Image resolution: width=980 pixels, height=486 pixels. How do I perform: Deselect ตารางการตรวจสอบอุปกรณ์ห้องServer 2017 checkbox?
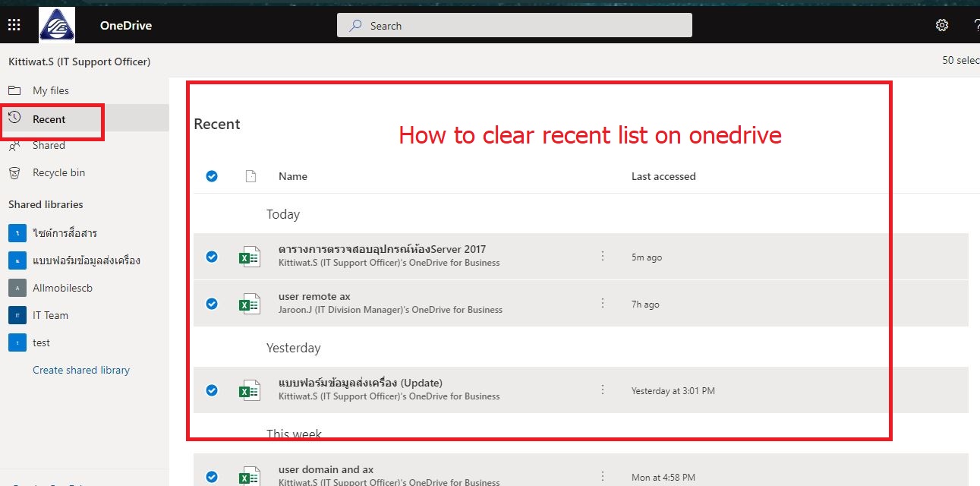212,257
